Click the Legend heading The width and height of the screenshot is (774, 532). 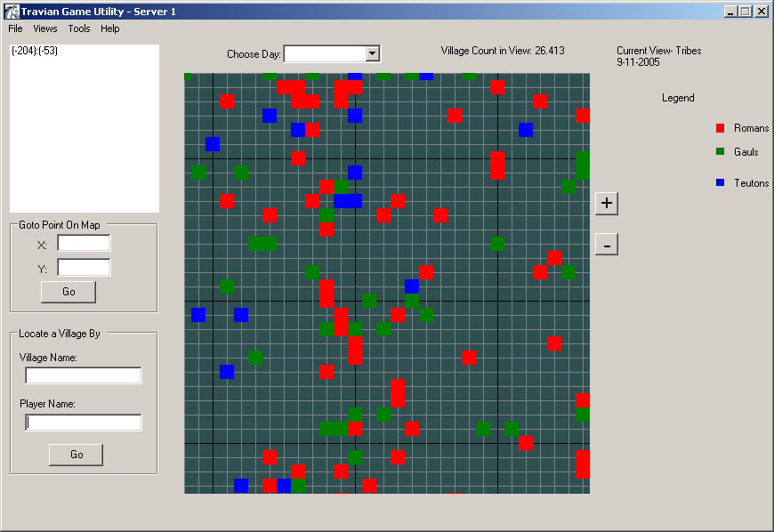[678, 98]
